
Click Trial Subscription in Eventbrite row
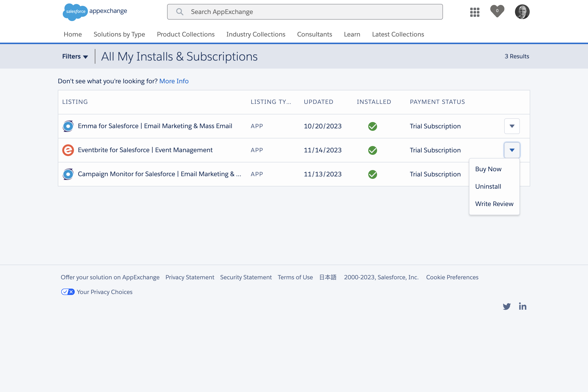pyautogui.click(x=435, y=150)
